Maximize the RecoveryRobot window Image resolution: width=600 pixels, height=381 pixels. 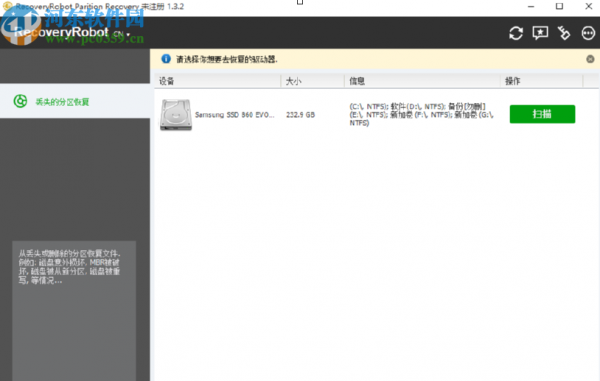pyautogui.click(x=559, y=7)
